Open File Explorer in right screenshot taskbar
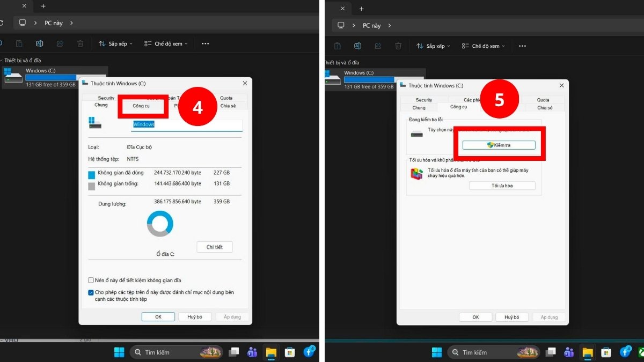 (588, 352)
